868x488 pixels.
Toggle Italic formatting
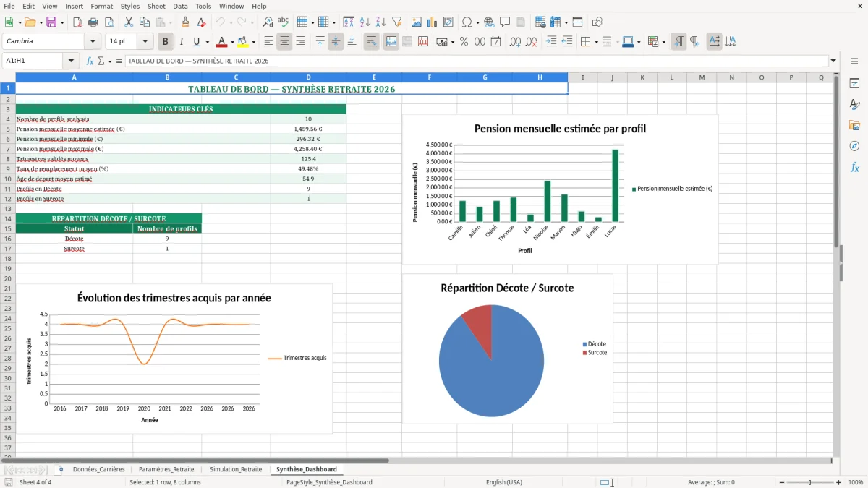tap(182, 42)
